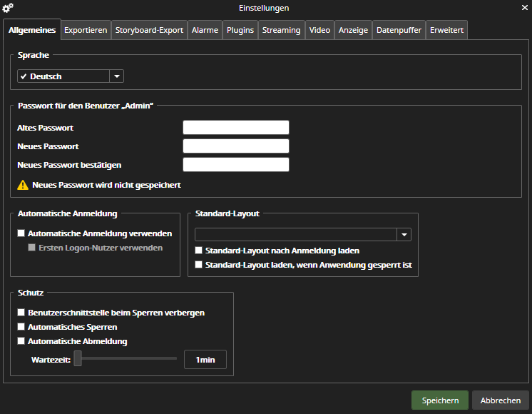The height and width of the screenshot is (414, 532).
Task: Toggle Automatische Abmeldung checkbox
Action: tap(21, 341)
